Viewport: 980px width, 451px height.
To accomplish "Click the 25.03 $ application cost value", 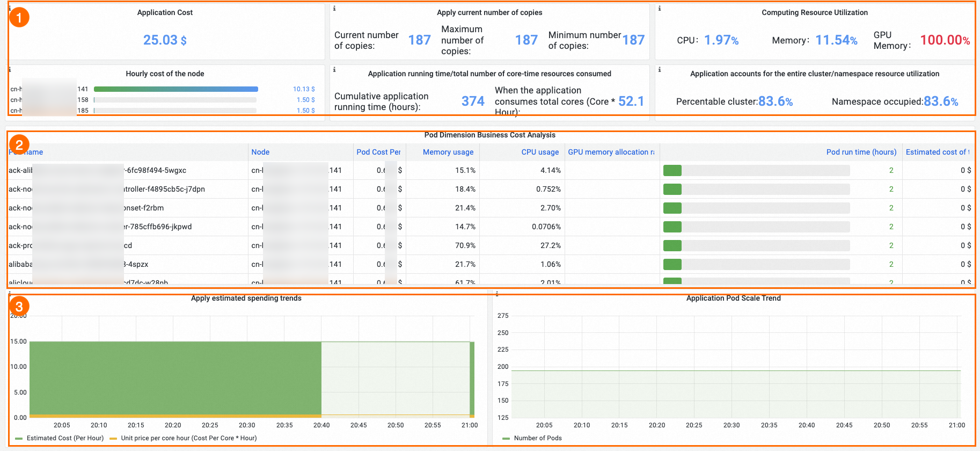I will click(165, 40).
